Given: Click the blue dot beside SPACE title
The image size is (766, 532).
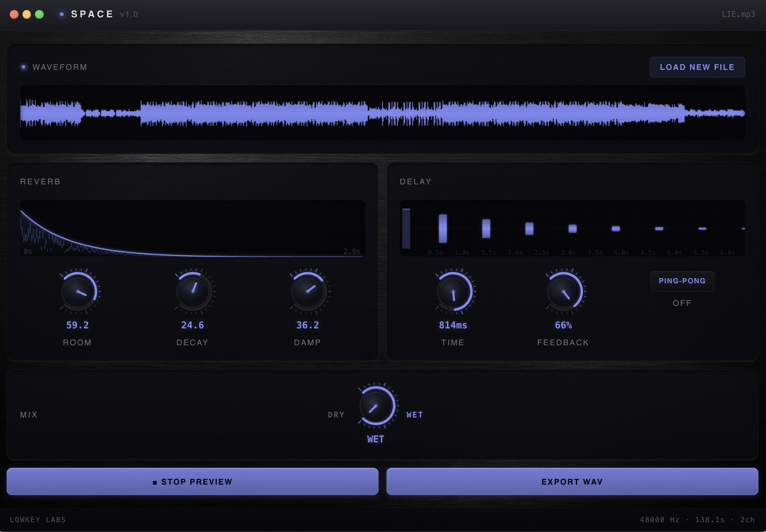Looking at the screenshot, I should tap(61, 15).
